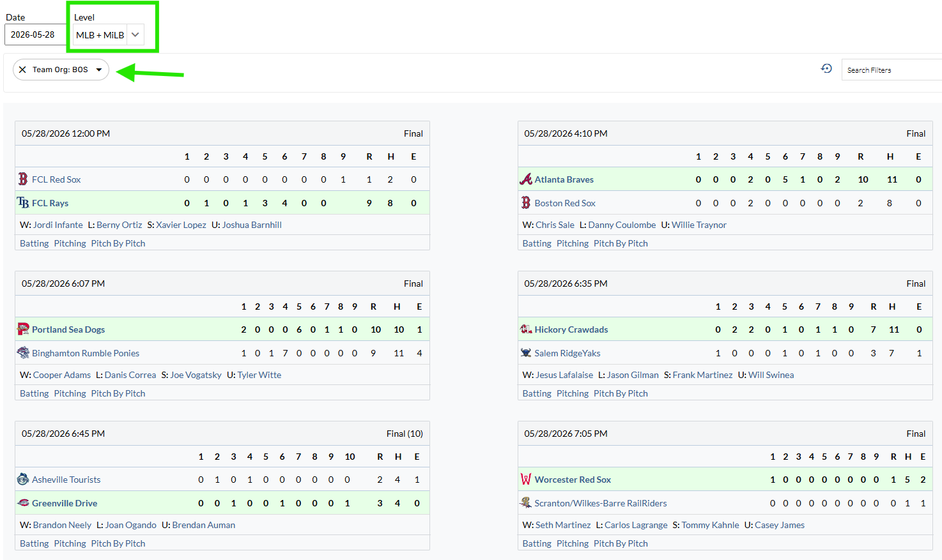Screen dimensions: 942x560
Task: Open Batting for Atlanta Braves game
Action: [537, 243]
